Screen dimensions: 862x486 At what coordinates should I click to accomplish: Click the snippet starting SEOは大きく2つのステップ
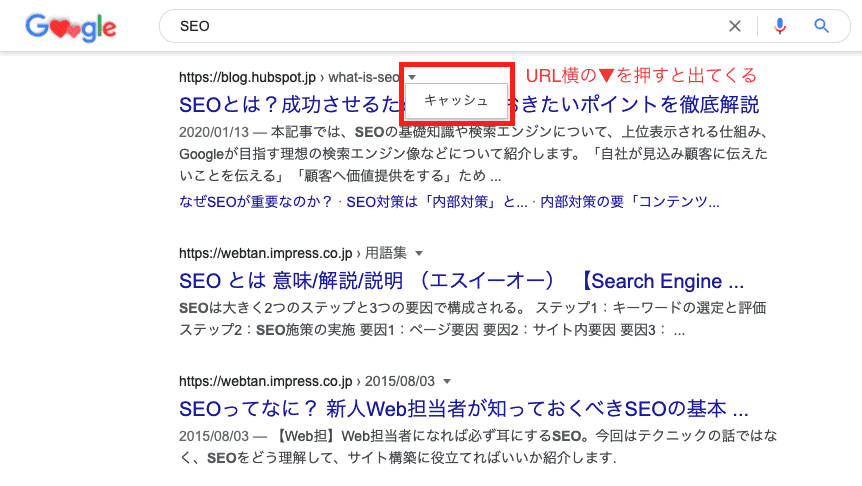[473, 319]
